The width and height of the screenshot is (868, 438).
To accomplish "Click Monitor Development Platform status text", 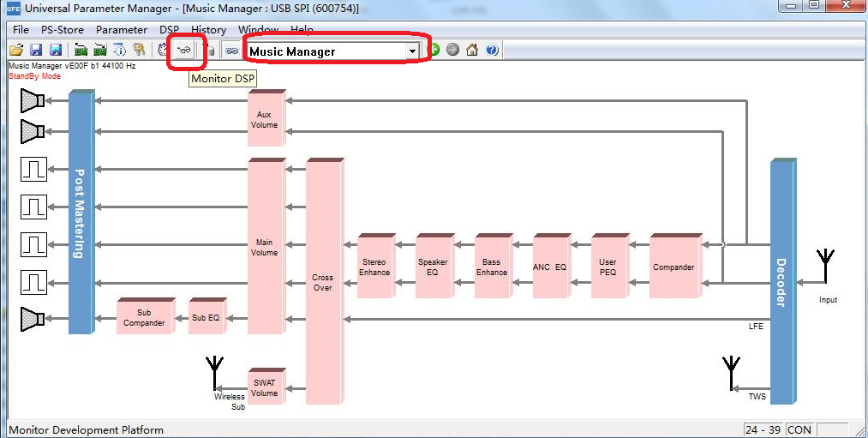I will point(86,429).
